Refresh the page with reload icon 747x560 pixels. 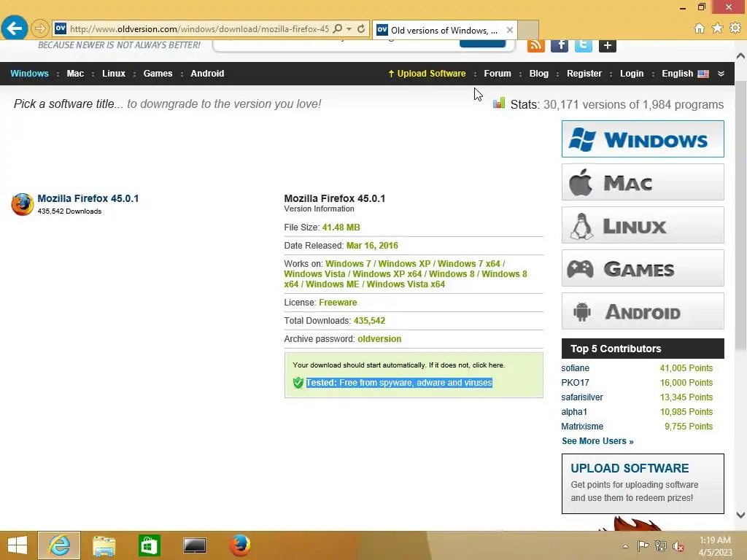pos(361,28)
